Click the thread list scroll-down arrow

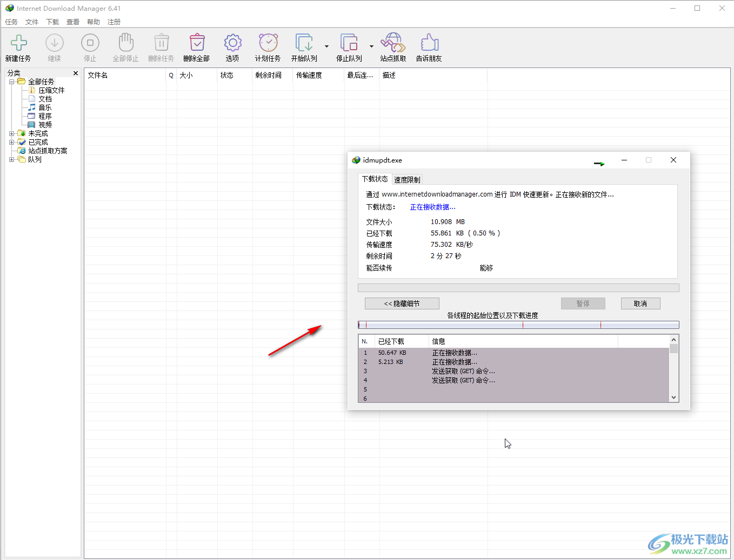673,397
